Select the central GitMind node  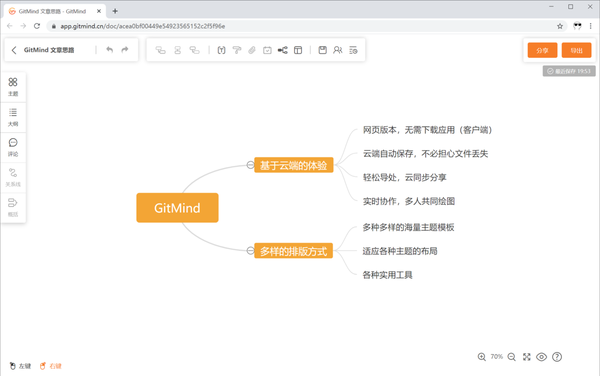click(x=178, y=208)
